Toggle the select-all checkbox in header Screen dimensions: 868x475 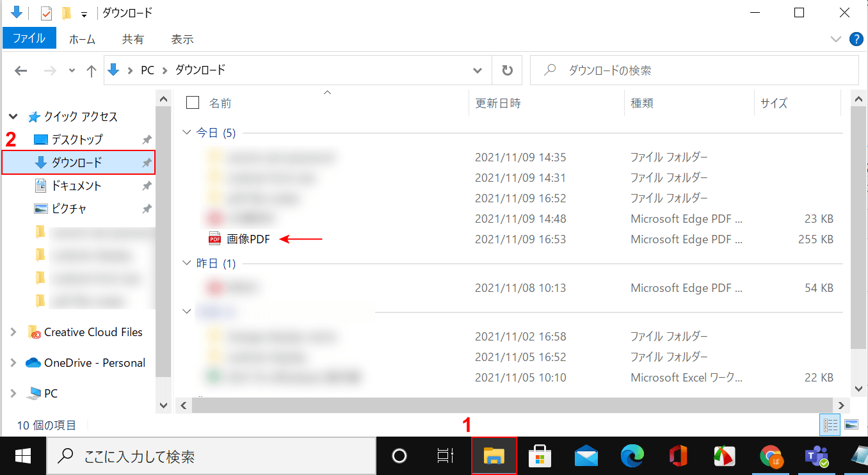point(192,102)
